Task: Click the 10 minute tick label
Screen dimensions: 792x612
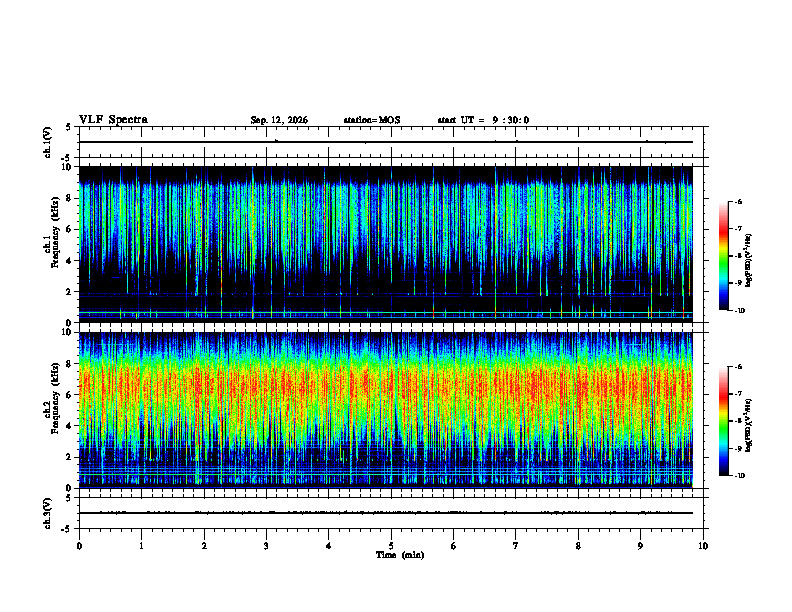Action: pyautogui.click(x=703, y=546)
